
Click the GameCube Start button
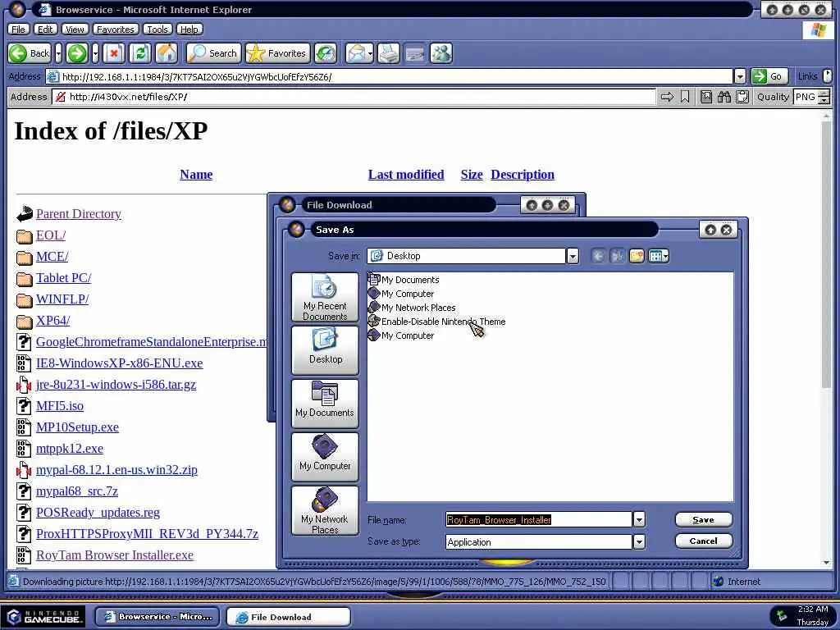point(45,617)
